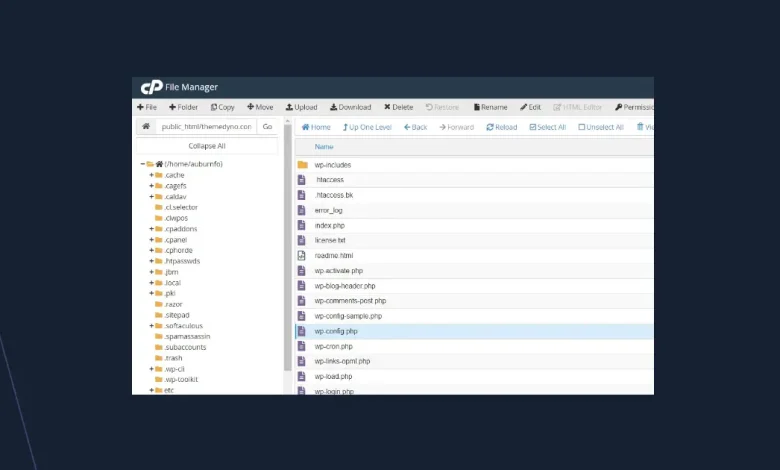Expand the .cpaddons folder
Screen dimensions: 780x470
coord(151,229)
